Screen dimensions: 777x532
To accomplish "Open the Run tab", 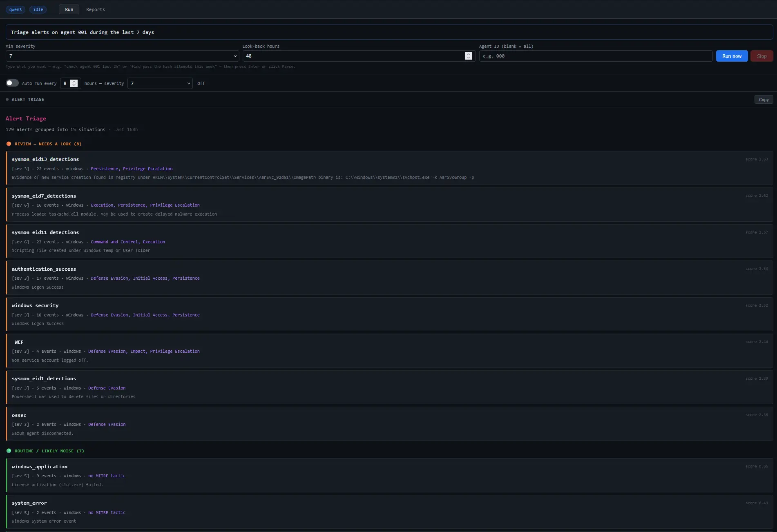I will tap(69, 9).
